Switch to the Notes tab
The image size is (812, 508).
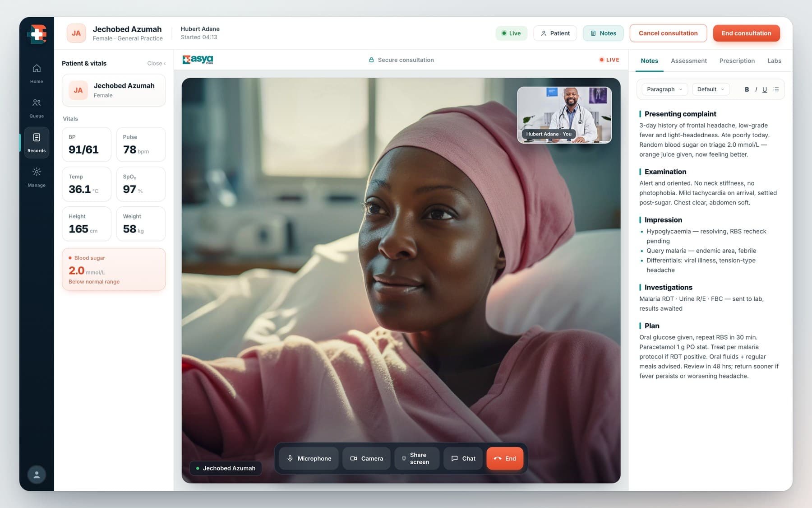point(650,61)
